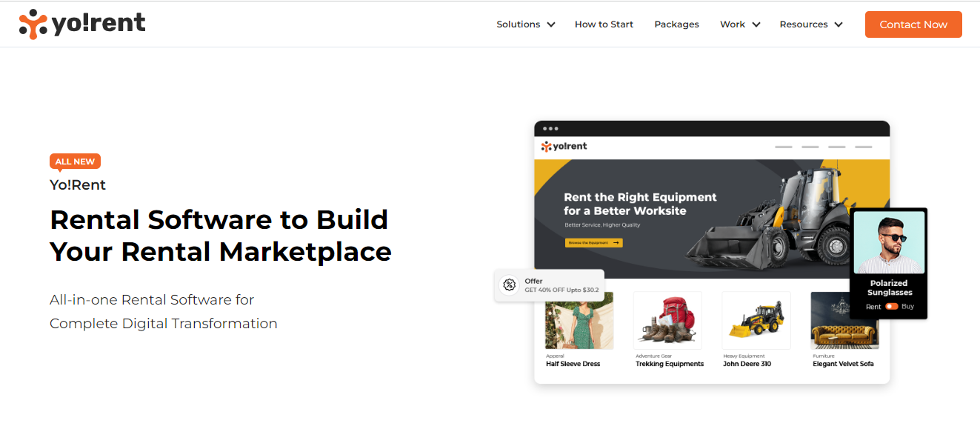This screenshot has width=980, height=429.
Task: Click the 'Half Sleeve Dress' label
Action: tap(573, 364)
